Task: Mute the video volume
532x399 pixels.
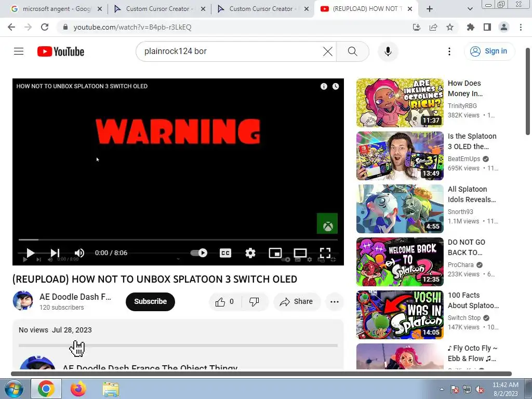Action: tap(79, 253)
